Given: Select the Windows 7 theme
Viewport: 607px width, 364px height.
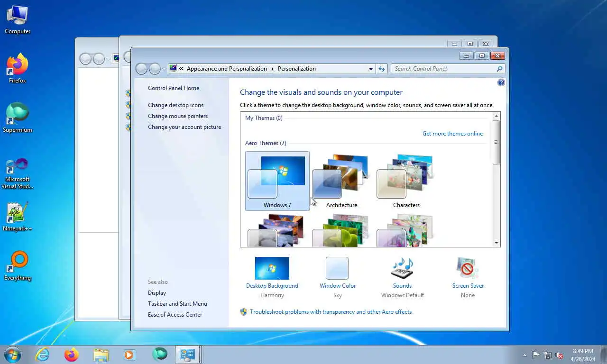Looking at the screenshot, I should [x=277, y=181].
